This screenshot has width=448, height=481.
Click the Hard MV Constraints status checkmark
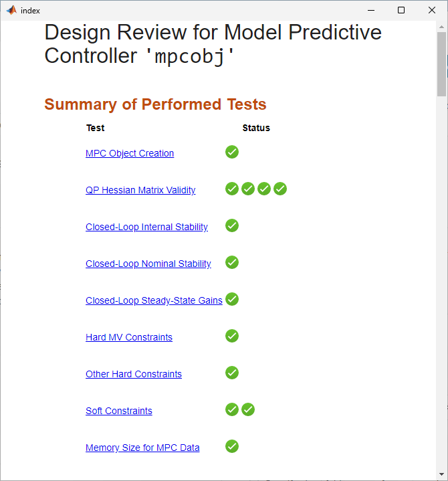(x=232, y=336)
